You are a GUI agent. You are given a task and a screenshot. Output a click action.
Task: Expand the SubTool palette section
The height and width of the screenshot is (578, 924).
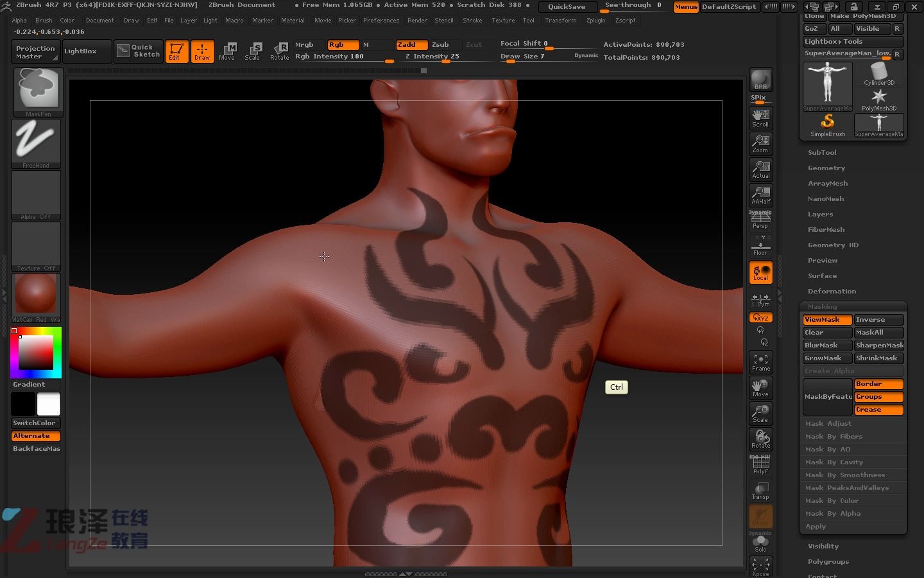[x=822, y=153]
